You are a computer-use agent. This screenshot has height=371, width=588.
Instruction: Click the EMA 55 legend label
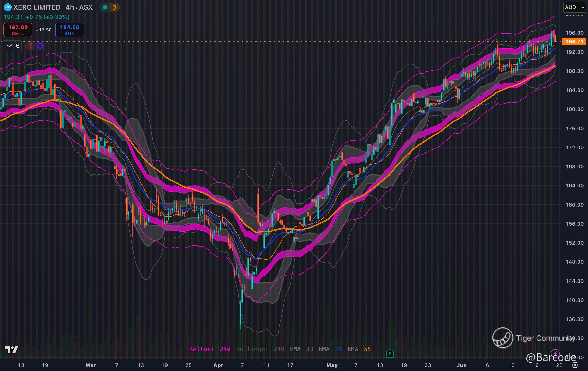click(359, 349)
